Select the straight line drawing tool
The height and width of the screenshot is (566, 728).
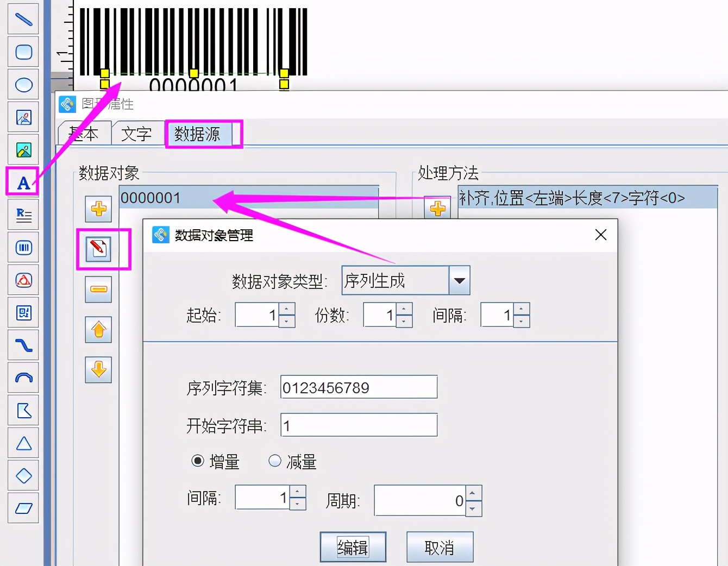pyautogui.click(x=23, y=20)
